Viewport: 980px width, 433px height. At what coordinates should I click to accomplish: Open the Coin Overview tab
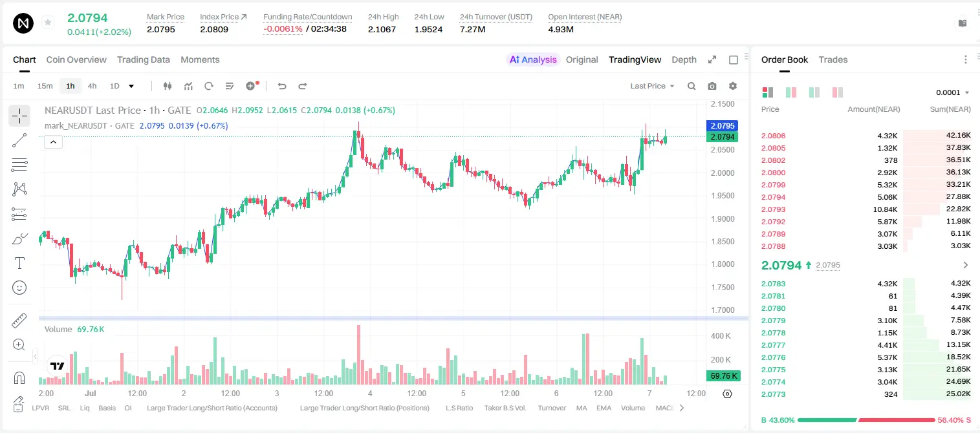76,59
